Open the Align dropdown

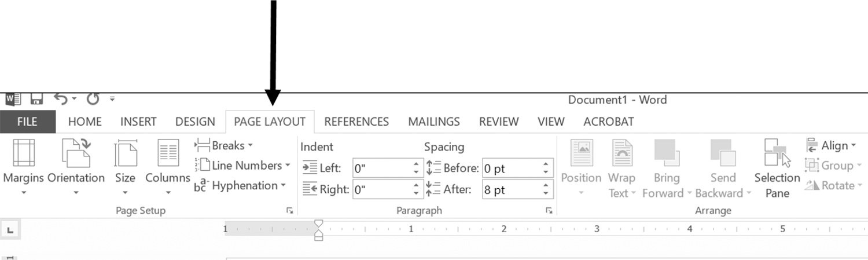coord(830,145)
